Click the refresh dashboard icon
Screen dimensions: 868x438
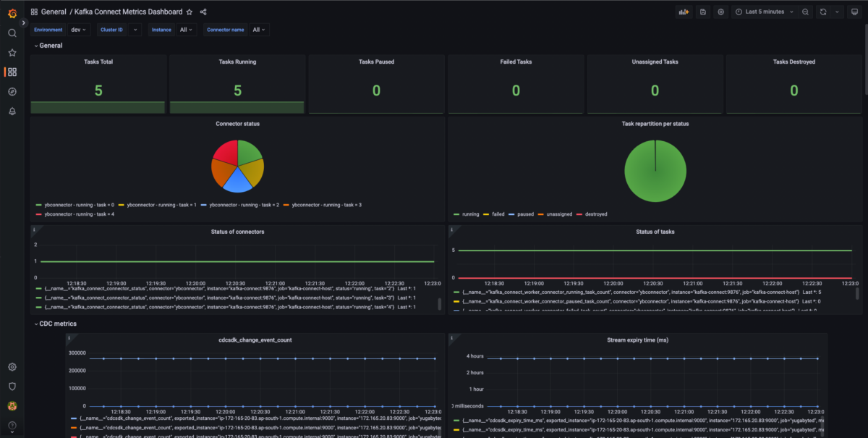click(823, 12)
